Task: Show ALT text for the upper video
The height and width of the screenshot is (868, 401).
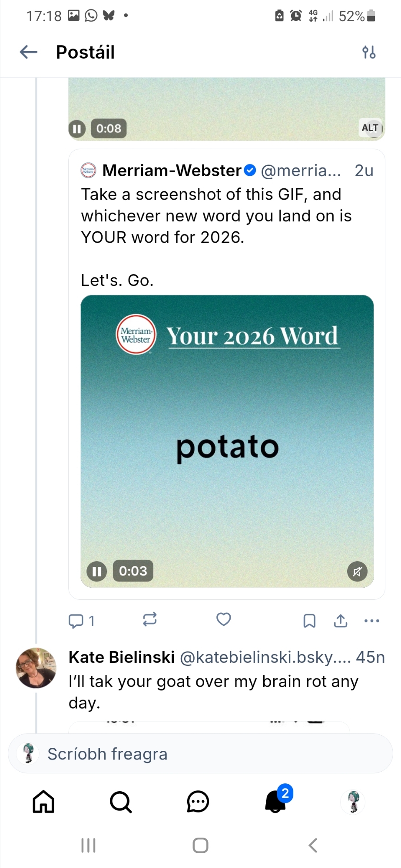Action: (370, 128)
